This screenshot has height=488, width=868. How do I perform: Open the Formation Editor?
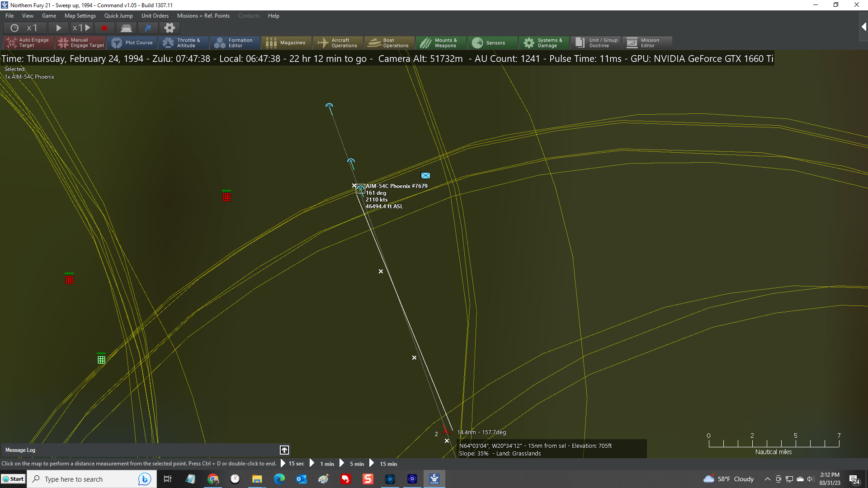(235, 43)
